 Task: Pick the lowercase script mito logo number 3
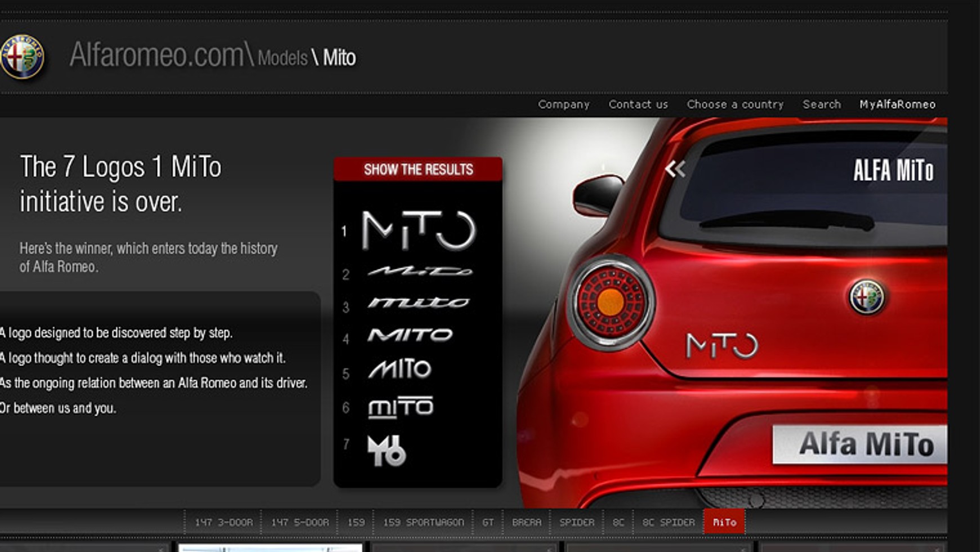point(418,303)
